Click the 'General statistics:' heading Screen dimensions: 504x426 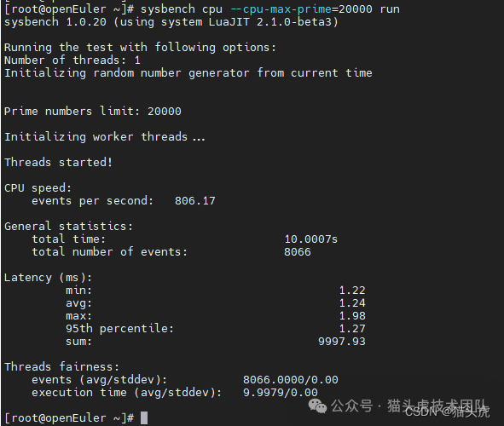tap(68, 227)
